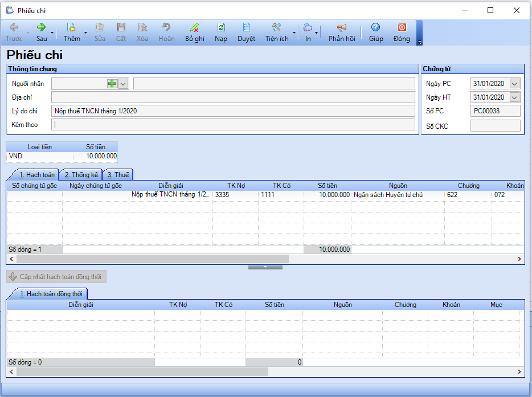Screen dimensions: 532x397
Task: Switch to the 3. Thuế tab
Action: coord(118,175)
